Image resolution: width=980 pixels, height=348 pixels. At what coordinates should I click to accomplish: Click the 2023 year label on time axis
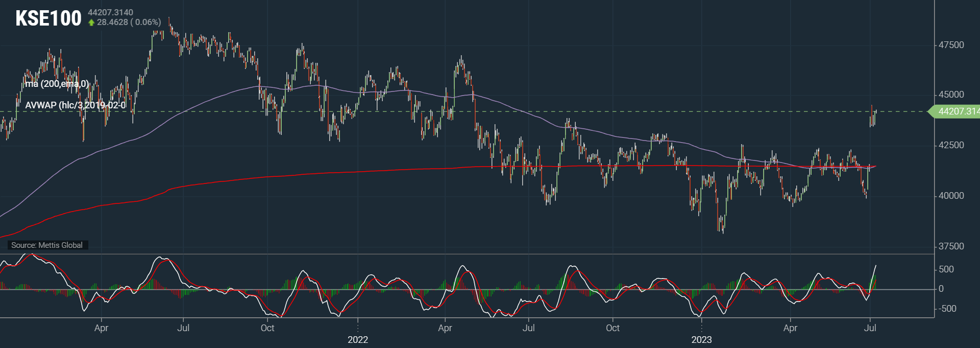[x=701, y=340]
